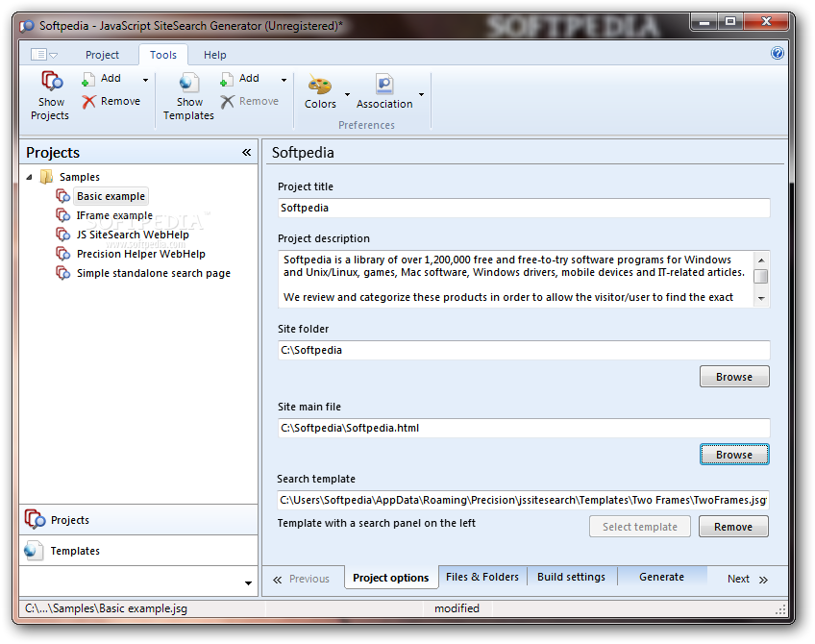Select Simple standalone search page item
815x644 pixels.
coord(154,273)
